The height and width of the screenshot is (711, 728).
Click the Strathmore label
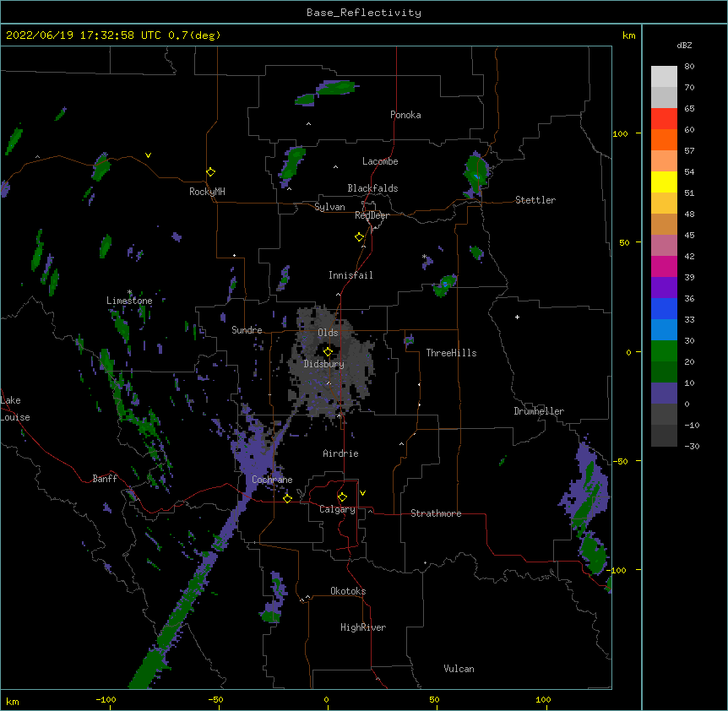coord(436,513)
